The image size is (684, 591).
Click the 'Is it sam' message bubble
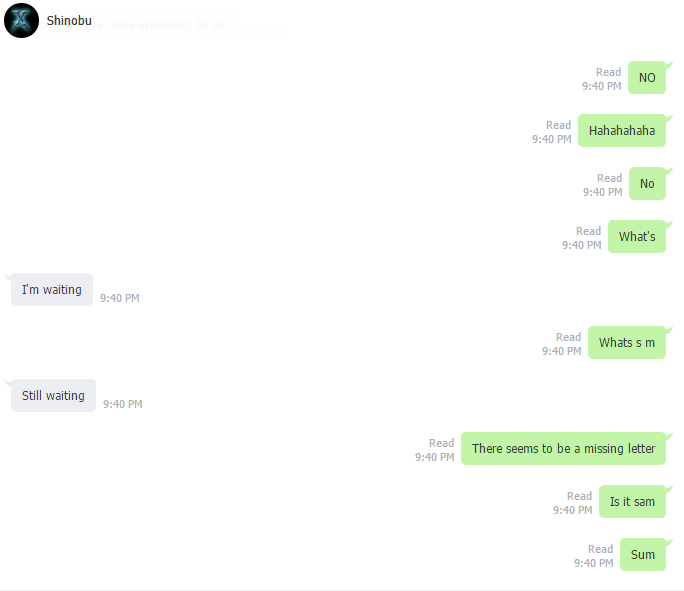(x=633, y=502)
